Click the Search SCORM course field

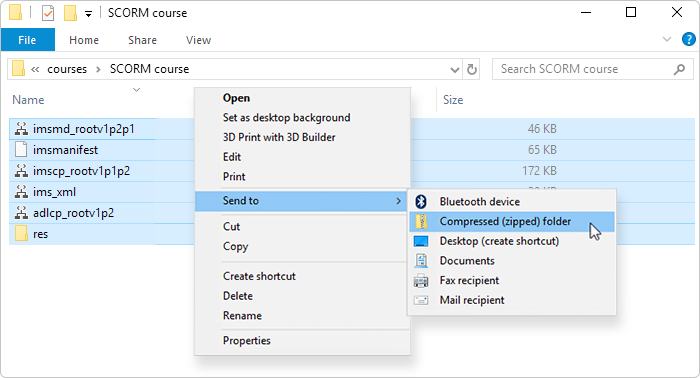pos(592,69)
